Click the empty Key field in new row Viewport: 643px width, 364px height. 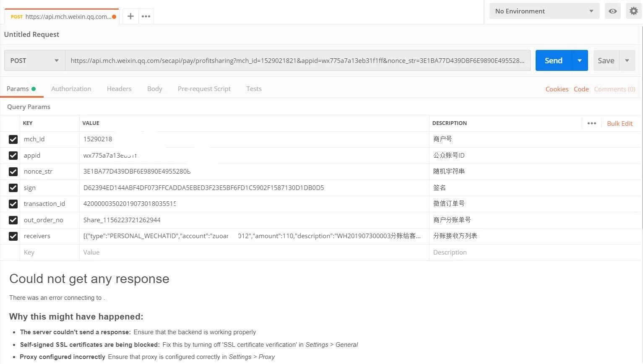tap(49, 252)
